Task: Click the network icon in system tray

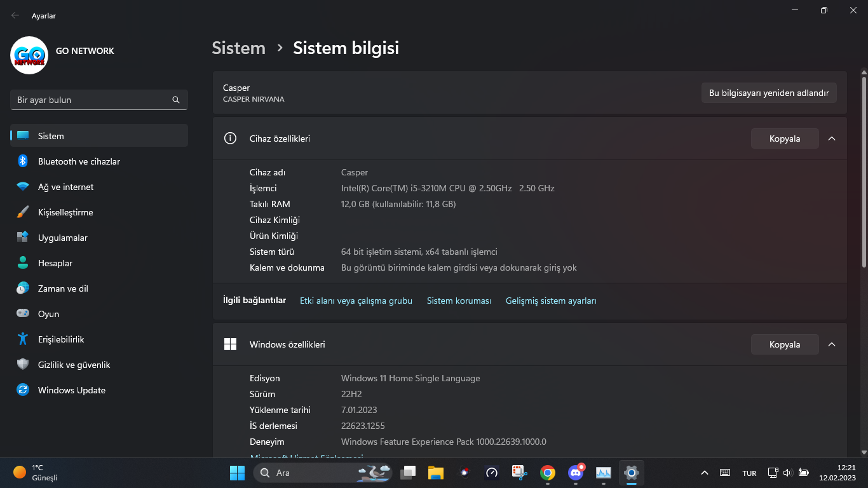Action: [773, 473]
